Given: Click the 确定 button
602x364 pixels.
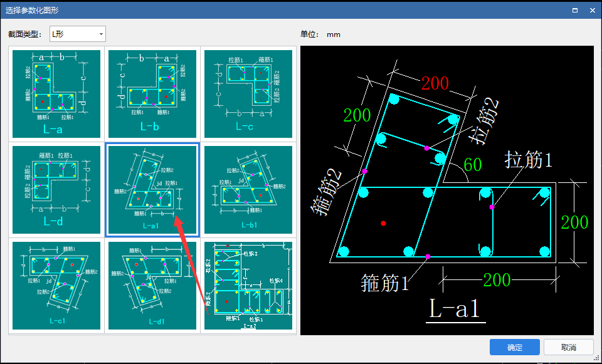Looking at the screenshot, I should 515,348.
